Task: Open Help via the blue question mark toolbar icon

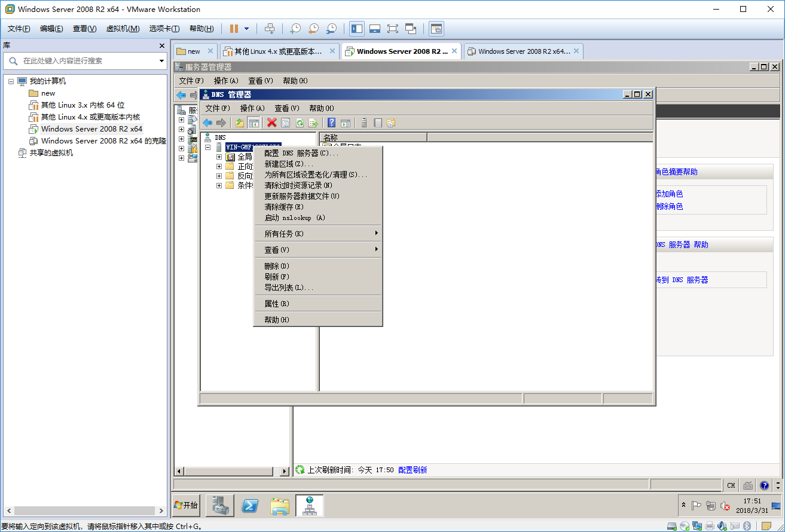Action: click(331, 123)
